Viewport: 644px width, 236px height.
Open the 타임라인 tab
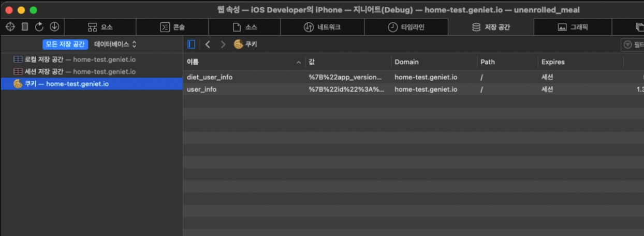point(406,27)
